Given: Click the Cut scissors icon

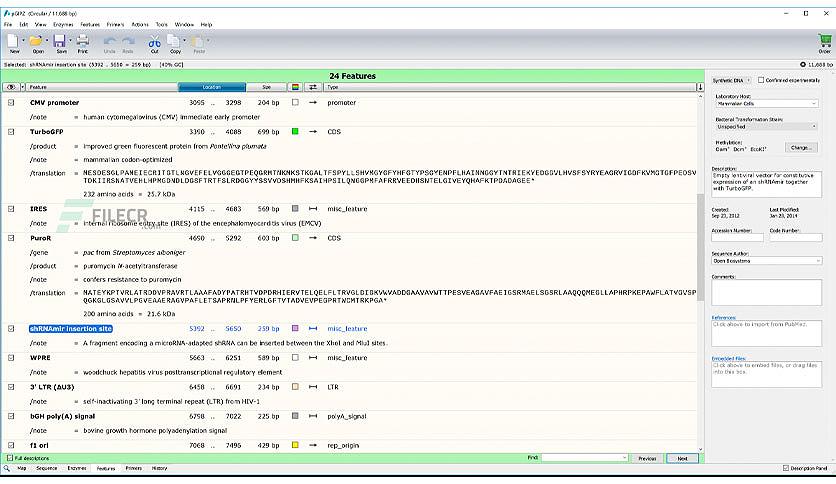Looking at the screenshot, I should pyautogui.click(x=155, y=42).
